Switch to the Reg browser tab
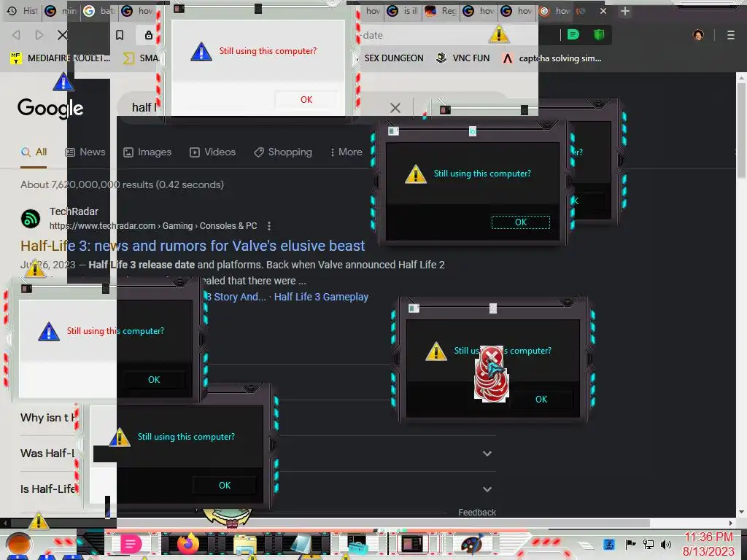 click(x=441, y=11)
